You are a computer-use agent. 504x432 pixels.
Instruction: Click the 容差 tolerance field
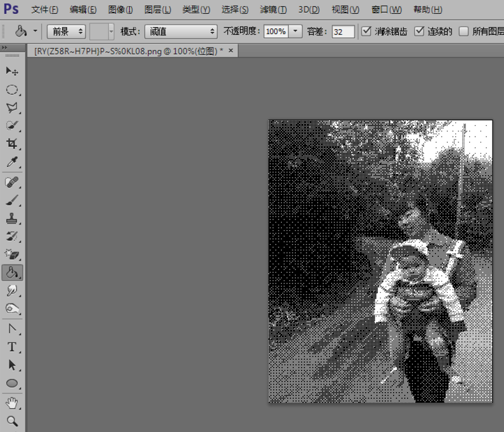[343, 32]
